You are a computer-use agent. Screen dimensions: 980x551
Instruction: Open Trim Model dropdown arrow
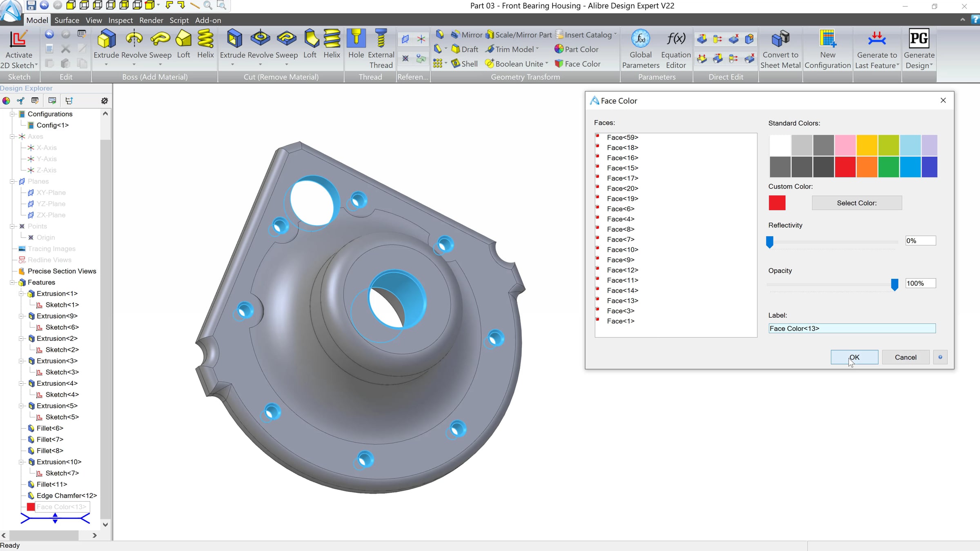tap(537, 49)
